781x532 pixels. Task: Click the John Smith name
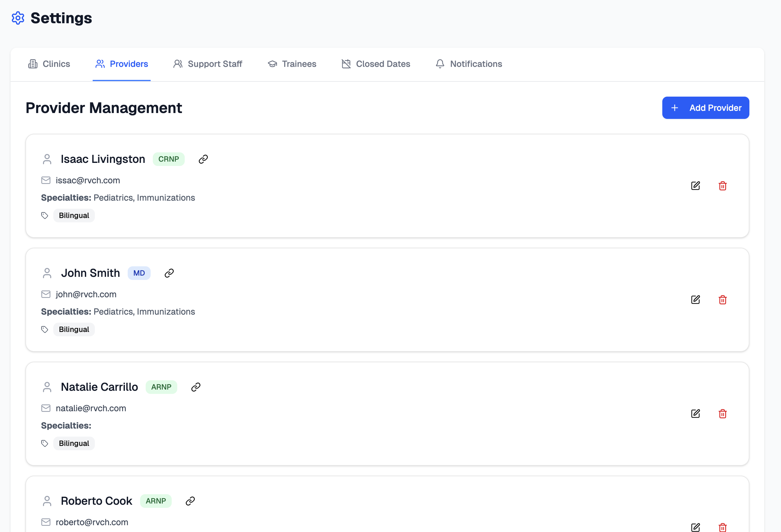[x=90, y=273]
